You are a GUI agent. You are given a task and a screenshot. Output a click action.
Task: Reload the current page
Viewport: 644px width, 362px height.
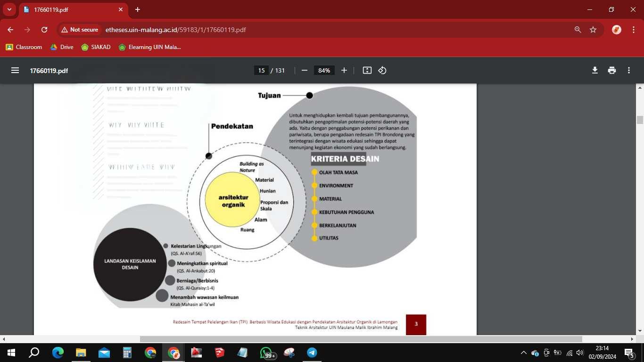coord(44,30)
